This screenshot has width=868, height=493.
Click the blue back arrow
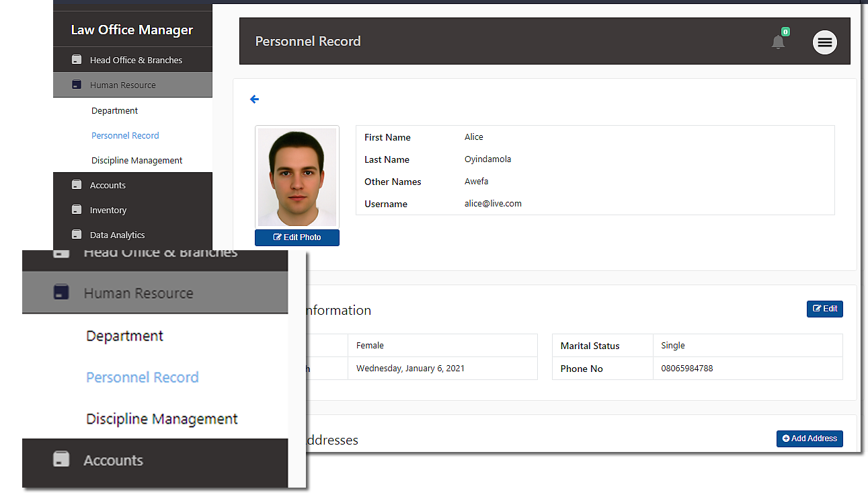(254, 100)
